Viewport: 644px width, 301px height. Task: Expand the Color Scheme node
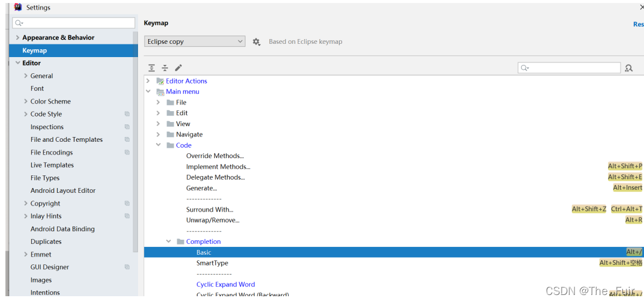click(x=26, y=101)
